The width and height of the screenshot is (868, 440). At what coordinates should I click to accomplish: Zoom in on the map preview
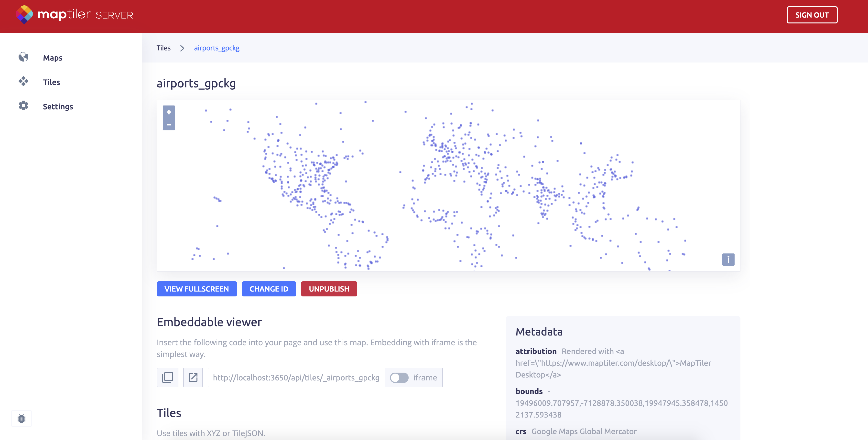[x=168, y=112]
